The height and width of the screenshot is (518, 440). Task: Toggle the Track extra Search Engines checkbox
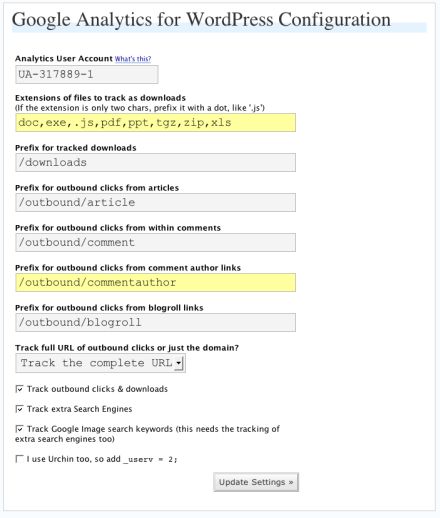pyautogui.click(x=19, y=409)
